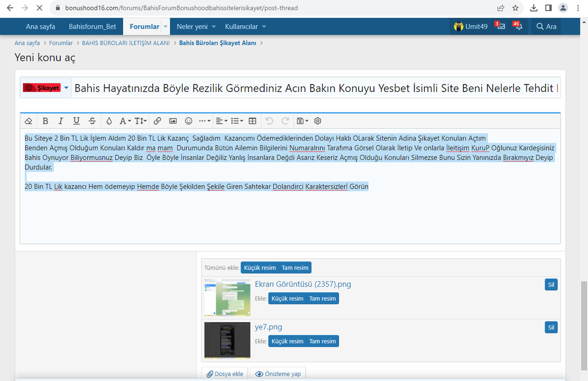This screenshot has width=588, height=381.
Task: Open the Kullanıcılar menu
Action: click(245, 26)
